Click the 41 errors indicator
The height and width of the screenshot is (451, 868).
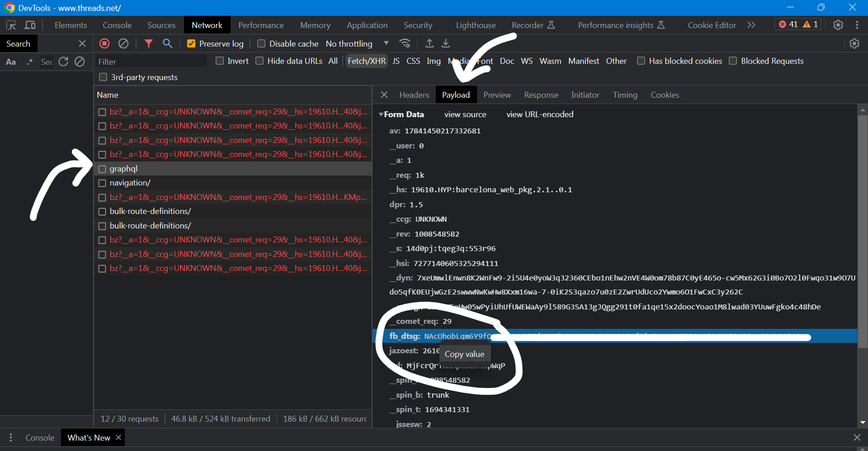tap(788, 24)
